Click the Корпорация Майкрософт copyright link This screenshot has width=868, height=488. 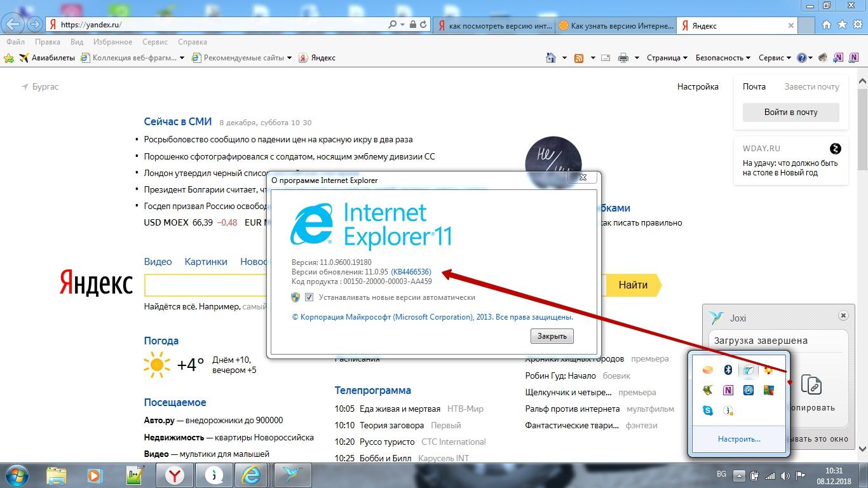(x=432, y=316)
